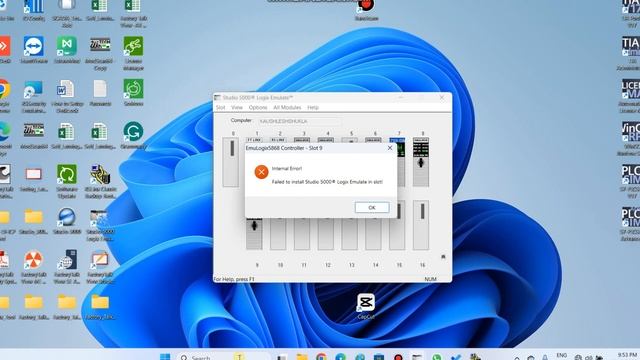Viewport: 640px width, 360px height.
Task: Click the small chassis icon above NUM indicator
Action: (x=443, y=257)
